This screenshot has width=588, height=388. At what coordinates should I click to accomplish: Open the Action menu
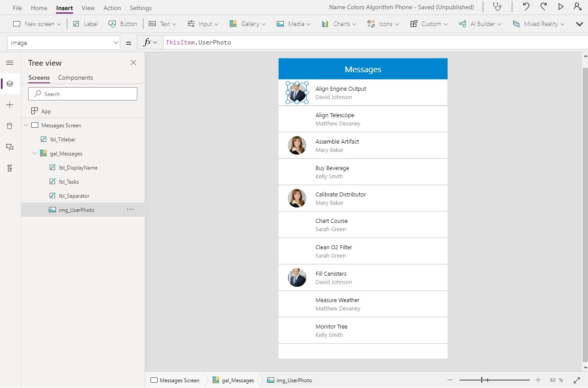coord(112,7)
